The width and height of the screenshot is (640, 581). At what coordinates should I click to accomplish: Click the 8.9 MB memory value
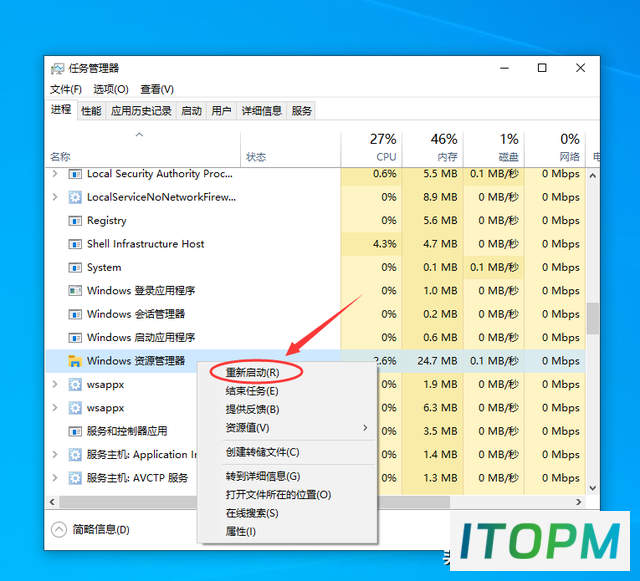coord(440,197)
